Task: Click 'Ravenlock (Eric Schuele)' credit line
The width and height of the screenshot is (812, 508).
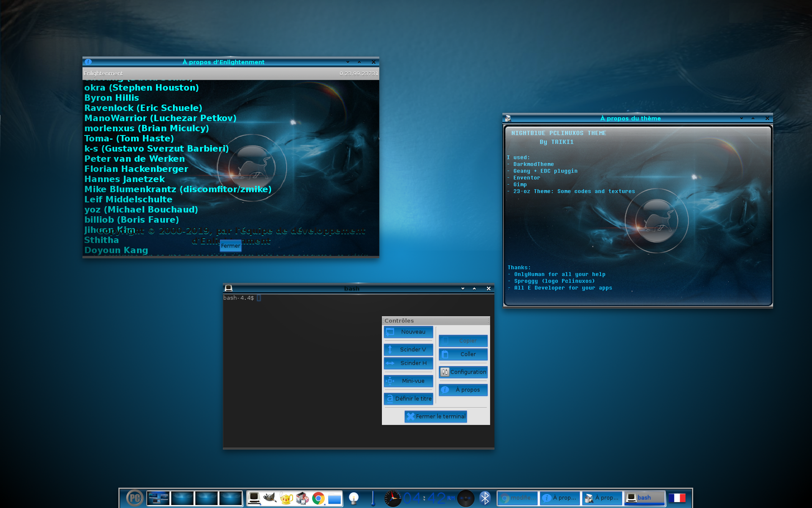Action: [x=143, y=108]
